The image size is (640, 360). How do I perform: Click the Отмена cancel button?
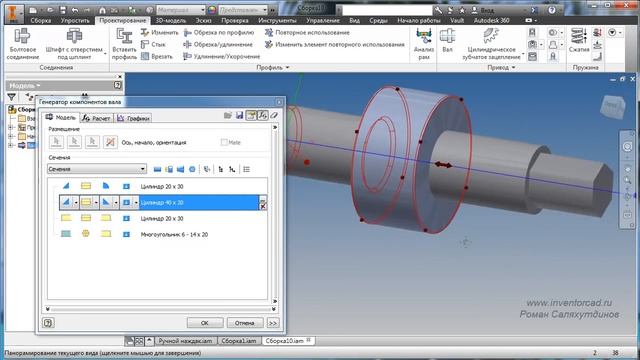click(244, 323)
